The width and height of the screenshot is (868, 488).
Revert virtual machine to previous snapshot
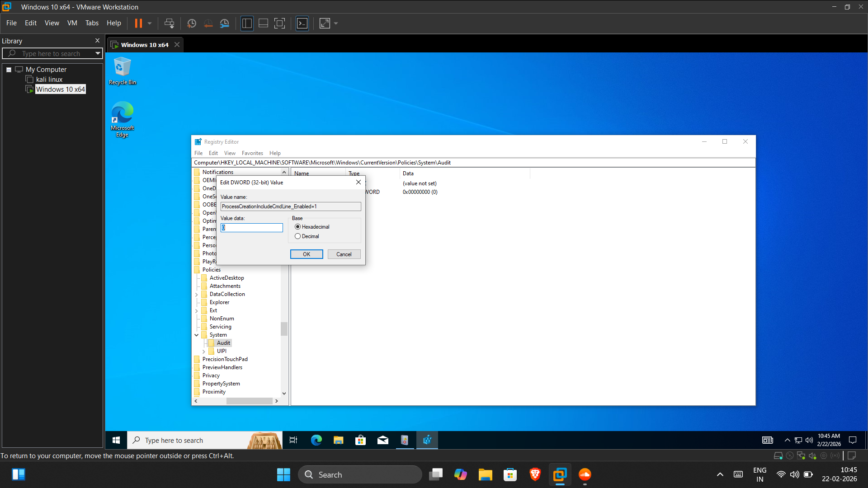(208, 23)
